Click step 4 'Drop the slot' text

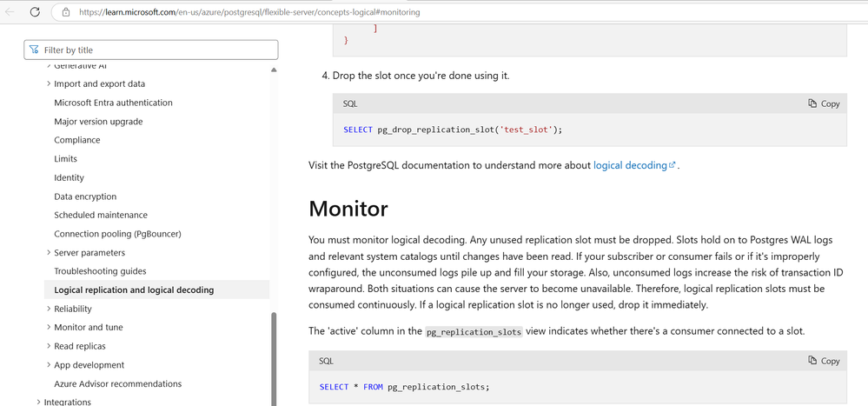pyautogui.click(x=421, y=76)
